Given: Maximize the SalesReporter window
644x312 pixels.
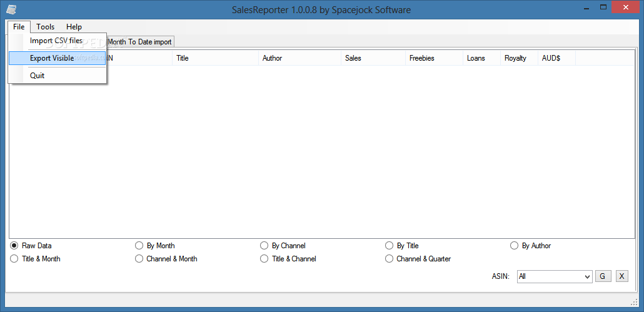Looking at the screenshot, I should click(x=603, y=8).
